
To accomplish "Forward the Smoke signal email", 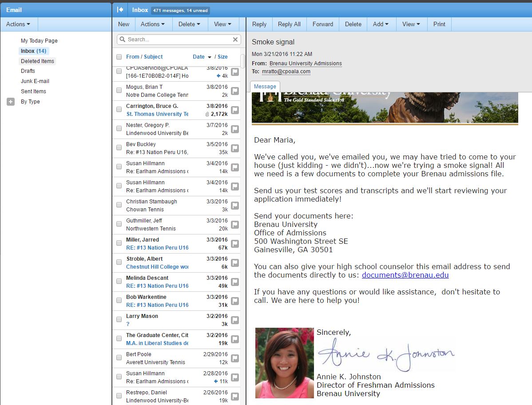I will coord(323,24).
